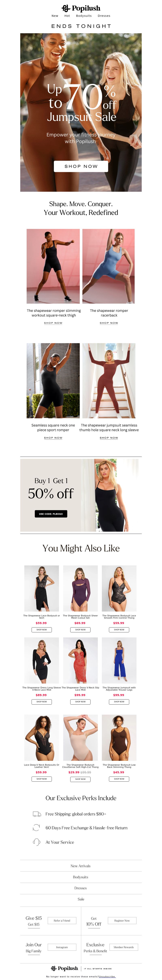Click the Refer a Friend button
This screenshot has height=980, width=162.
coord(62,921)
